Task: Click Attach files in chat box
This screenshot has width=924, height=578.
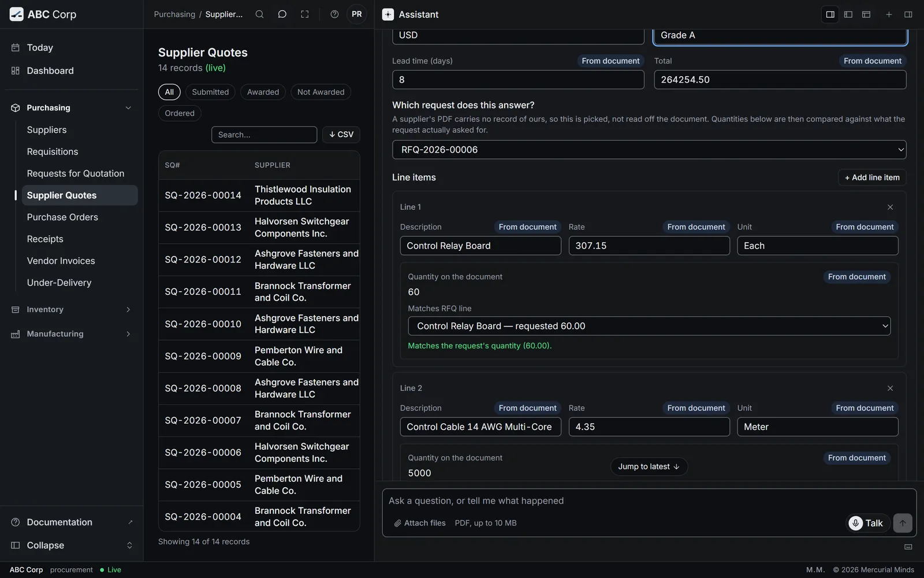Action: [x=420, y=523]
